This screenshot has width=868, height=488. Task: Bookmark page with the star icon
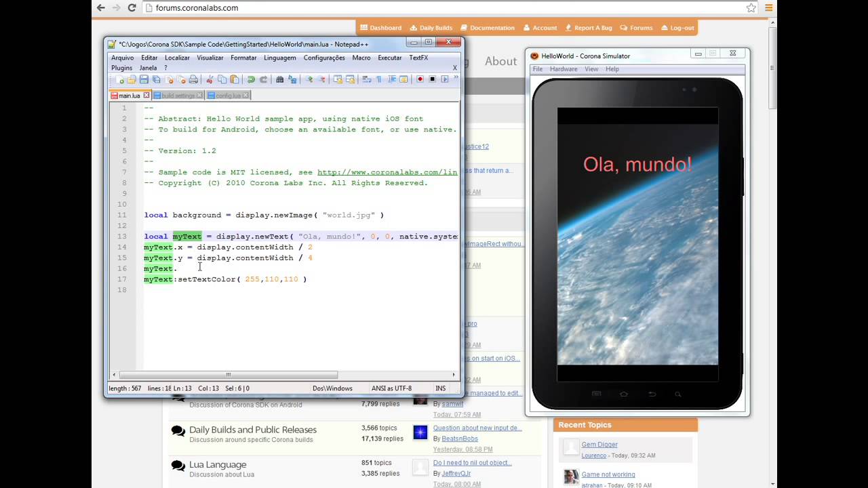[x=751, y=8]
